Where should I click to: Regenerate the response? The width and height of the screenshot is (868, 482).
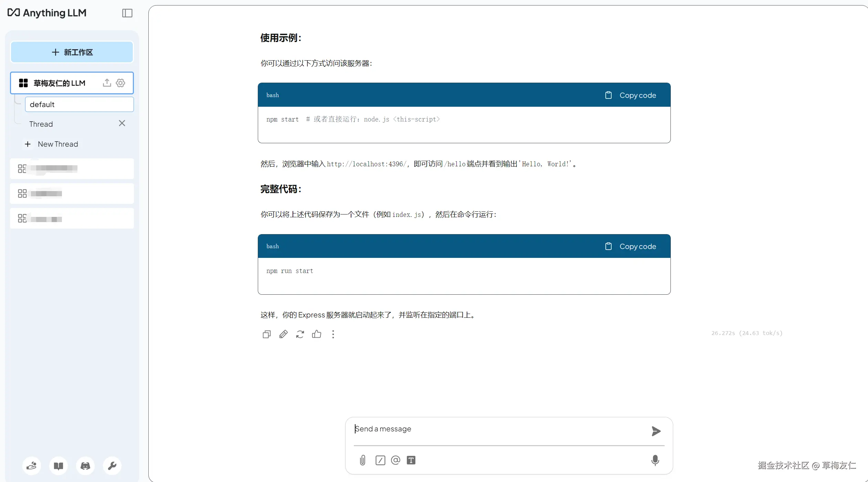(x=300, y=334)
